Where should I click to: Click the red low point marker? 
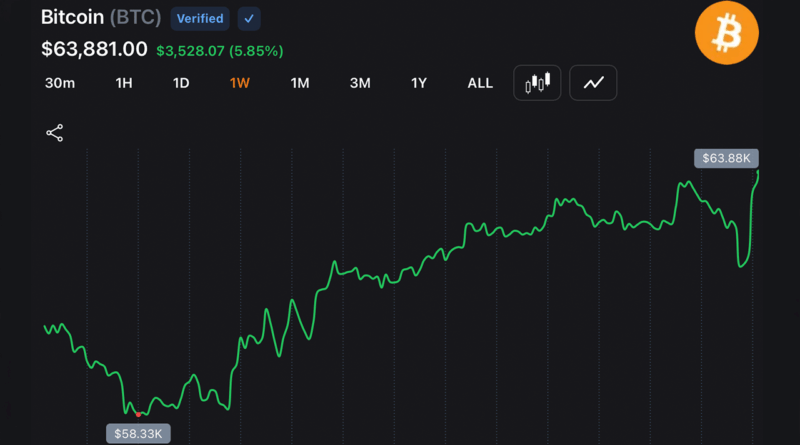click(138, 414)
